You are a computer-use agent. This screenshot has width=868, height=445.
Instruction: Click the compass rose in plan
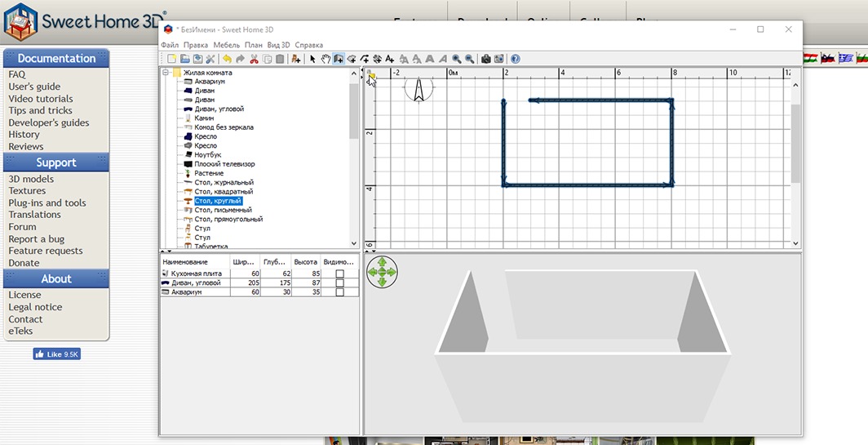[419, 90]
